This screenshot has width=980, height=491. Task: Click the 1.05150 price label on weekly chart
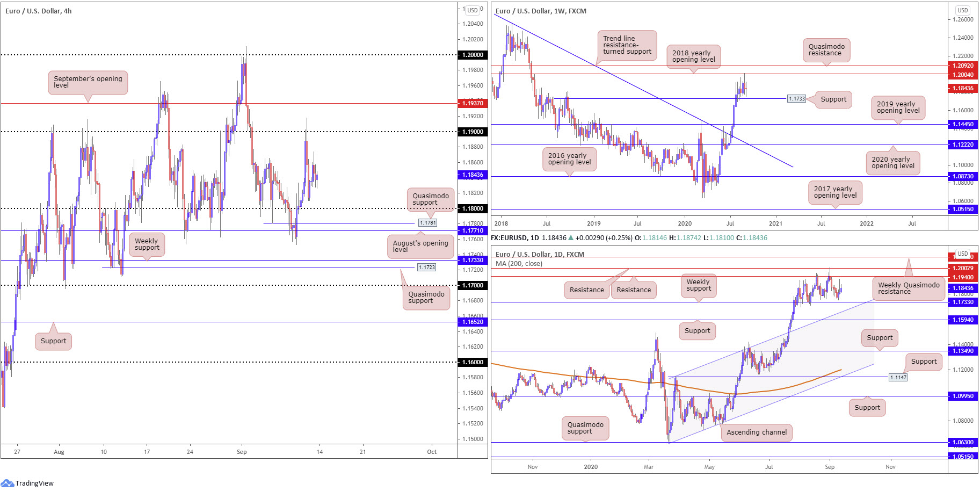[963, 209]
